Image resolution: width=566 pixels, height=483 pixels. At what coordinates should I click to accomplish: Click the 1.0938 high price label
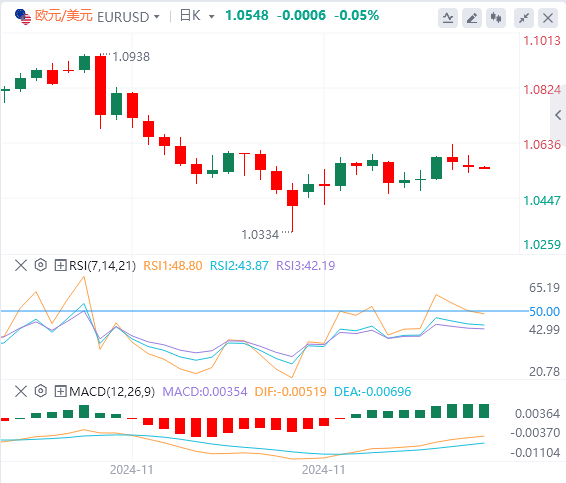[131, 57]
